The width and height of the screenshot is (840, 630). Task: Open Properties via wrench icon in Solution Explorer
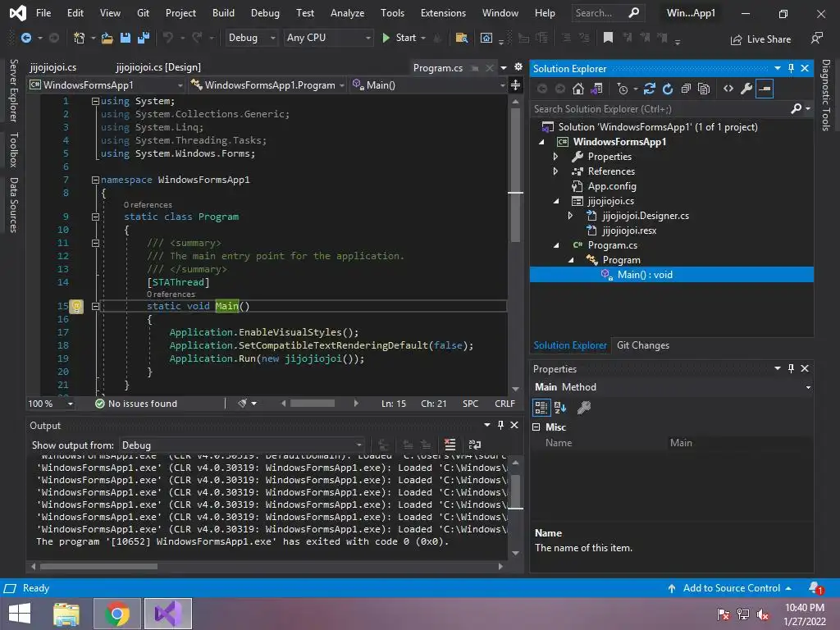[x=746, y=89]
